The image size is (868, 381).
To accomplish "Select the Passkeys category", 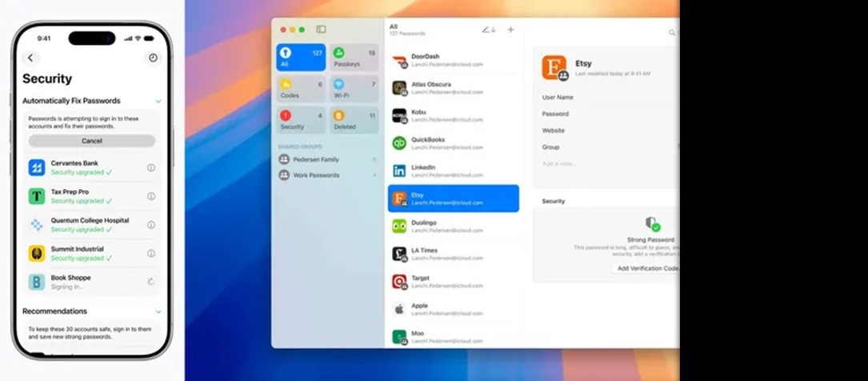I will coord(354,58).
